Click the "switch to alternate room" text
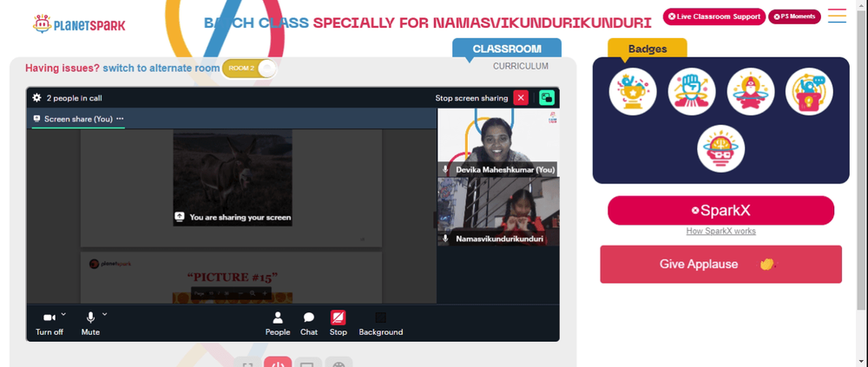The height and width of the screenshot is (367, 868). tap(161, 68)
